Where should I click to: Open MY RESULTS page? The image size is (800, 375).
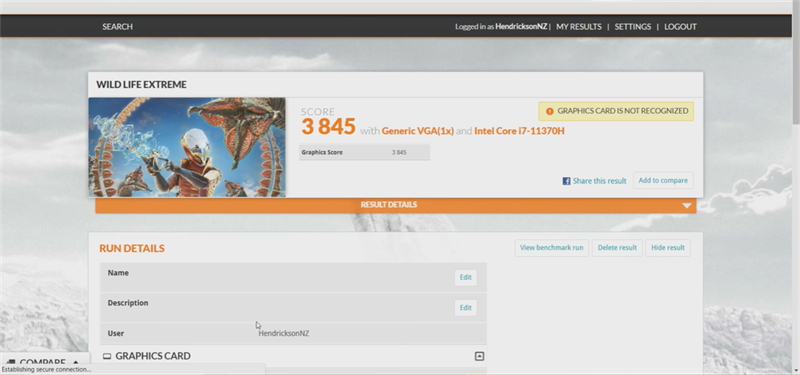[x=579, y=27]
